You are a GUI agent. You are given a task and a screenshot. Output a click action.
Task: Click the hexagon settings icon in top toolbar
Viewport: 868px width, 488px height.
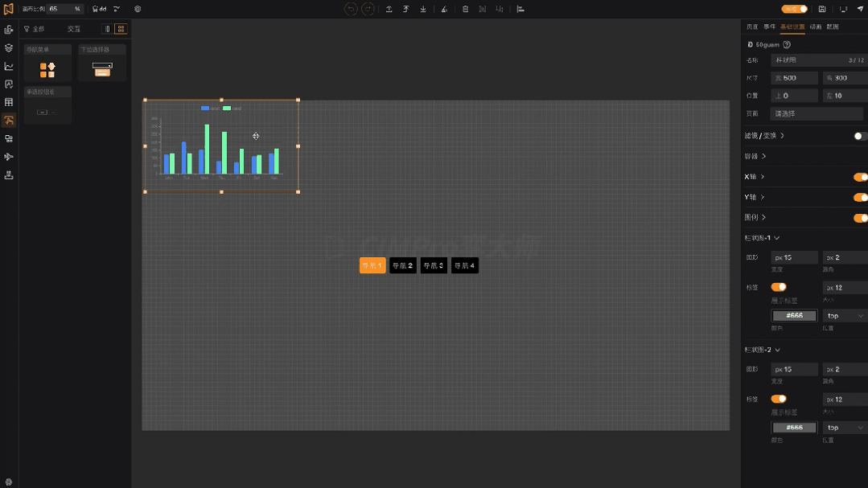pyautogui.click(x=138, y=9)
